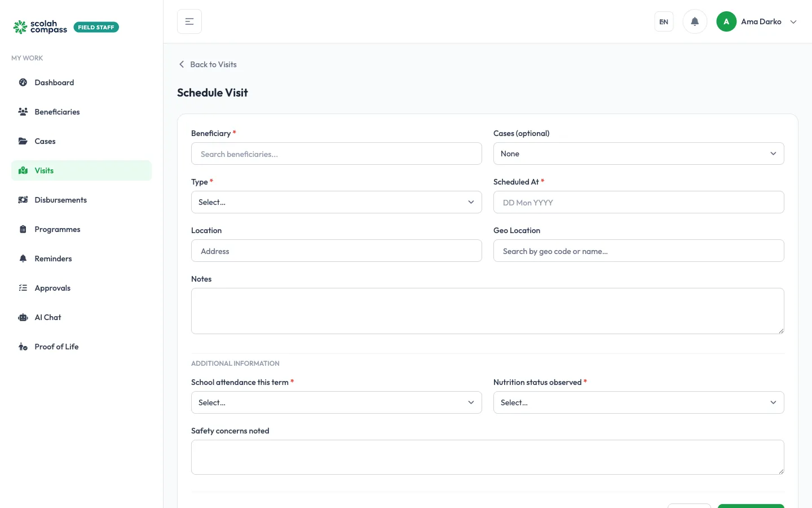
Task: Expand the user account menu chevron
Action: [x=793, y=22]
